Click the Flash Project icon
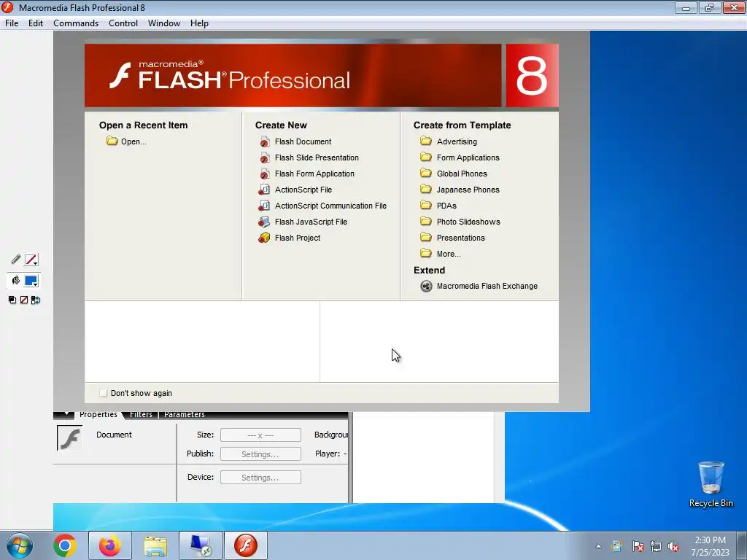 tap(264, 238)
